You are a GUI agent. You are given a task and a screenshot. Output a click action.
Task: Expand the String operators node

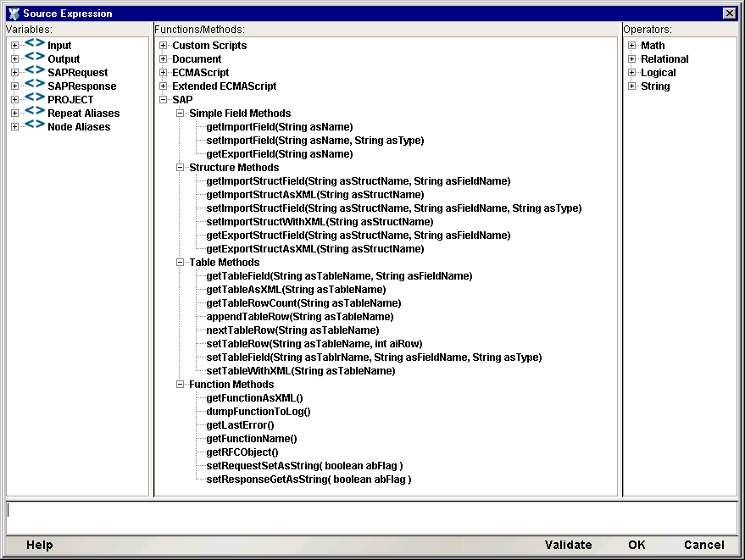click(x=631, y=86)
